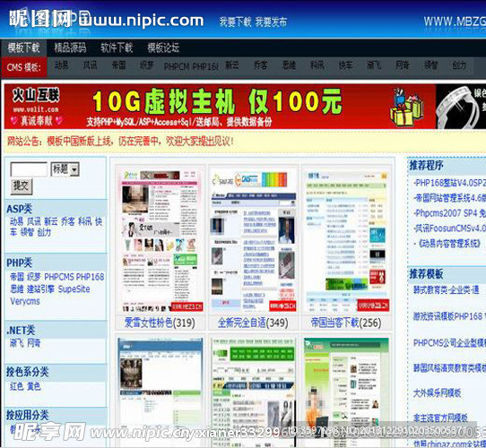
Task: Open PHPCMS under the PHP类 section
Action: 59,277
